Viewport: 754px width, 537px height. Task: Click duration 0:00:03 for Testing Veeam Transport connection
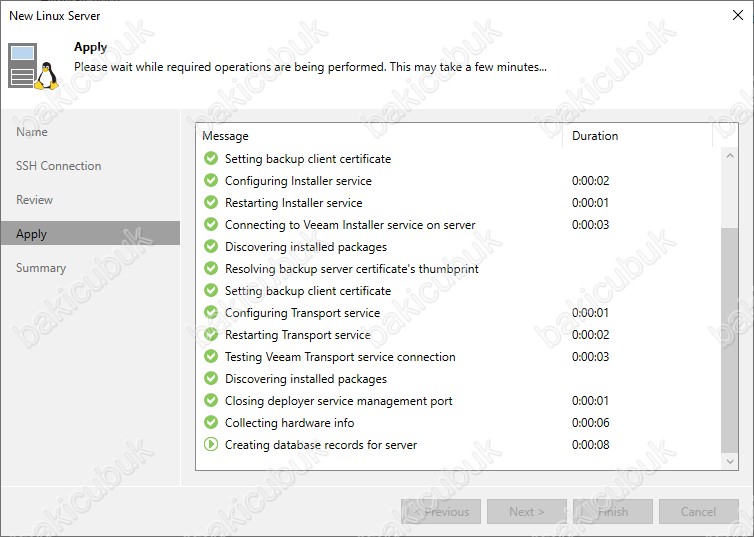pyautogui.click(x=591, y=357)
